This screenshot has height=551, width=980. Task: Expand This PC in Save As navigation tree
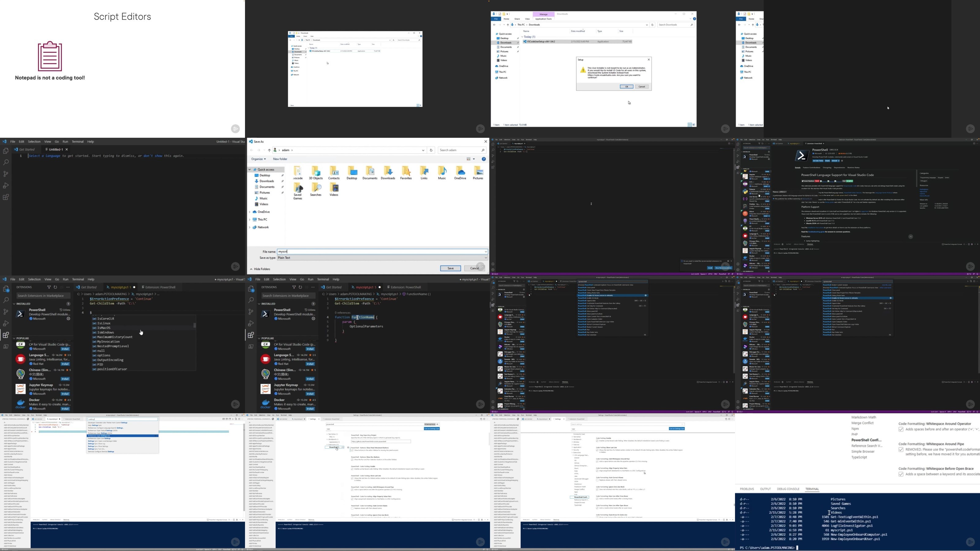250,219
